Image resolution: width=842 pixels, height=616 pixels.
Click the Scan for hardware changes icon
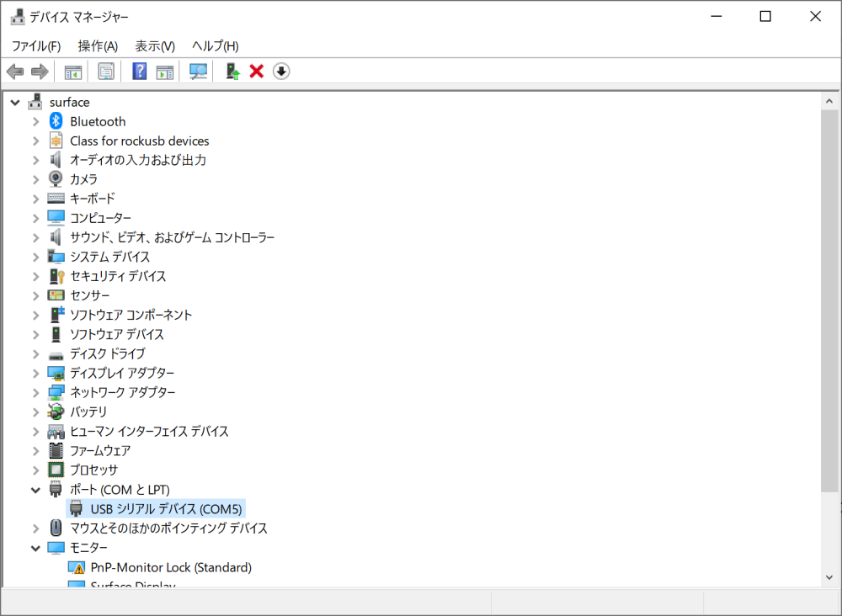point(197,71)
